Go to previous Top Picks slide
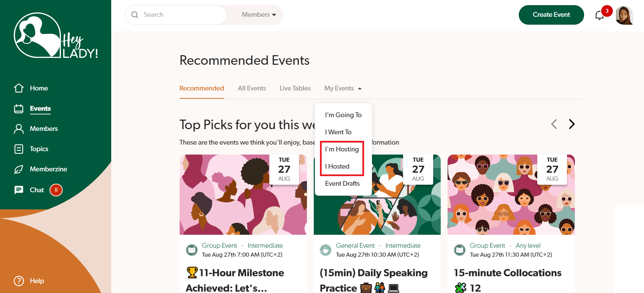This screenshot has width=644, height=293. [x=554, y=124]
